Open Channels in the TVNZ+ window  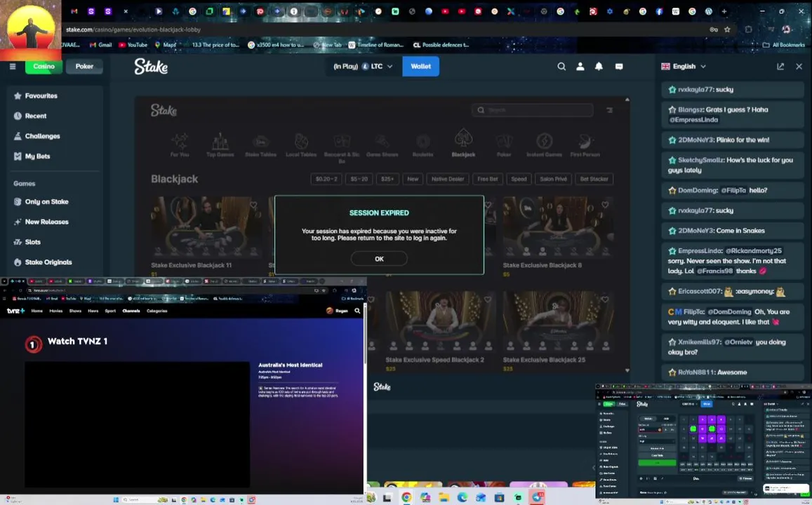coord(131,311)
